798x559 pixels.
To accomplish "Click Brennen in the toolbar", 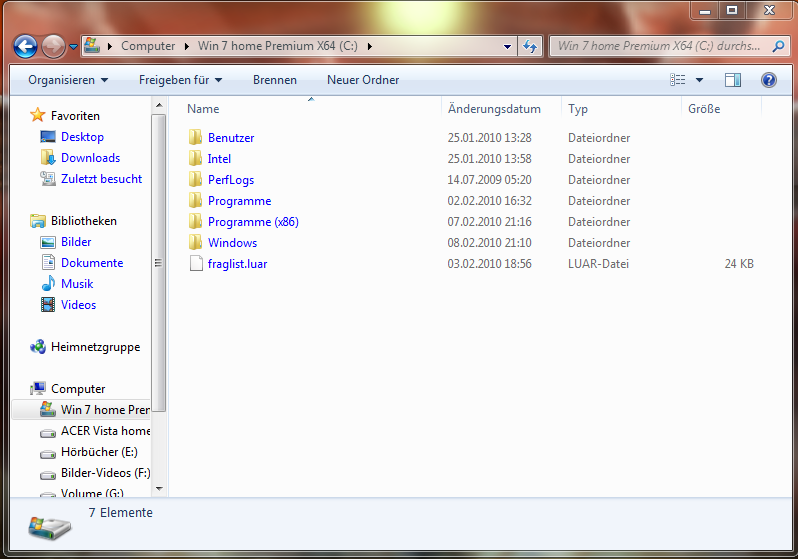I will [x=275, y=80].
